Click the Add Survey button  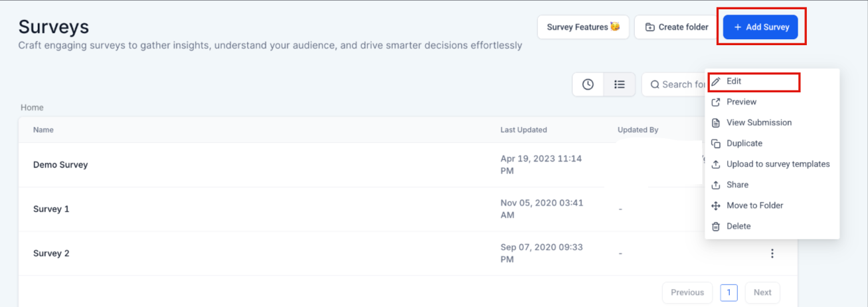[760, 27]
